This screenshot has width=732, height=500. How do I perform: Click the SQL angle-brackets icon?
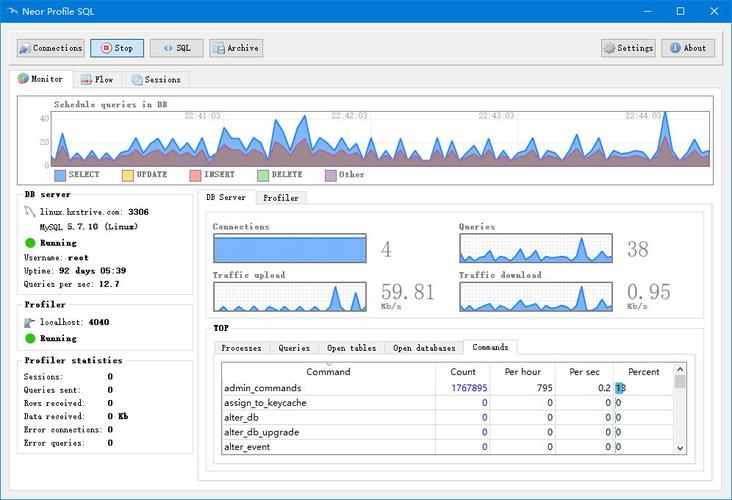click(x=168, y=48)
